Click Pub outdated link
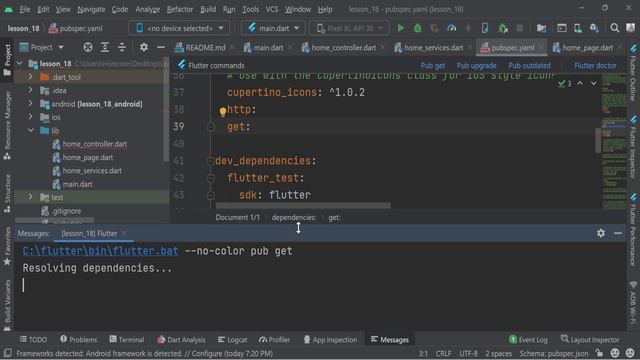This screenshot has height=360, width=640. tap(529, 65)
